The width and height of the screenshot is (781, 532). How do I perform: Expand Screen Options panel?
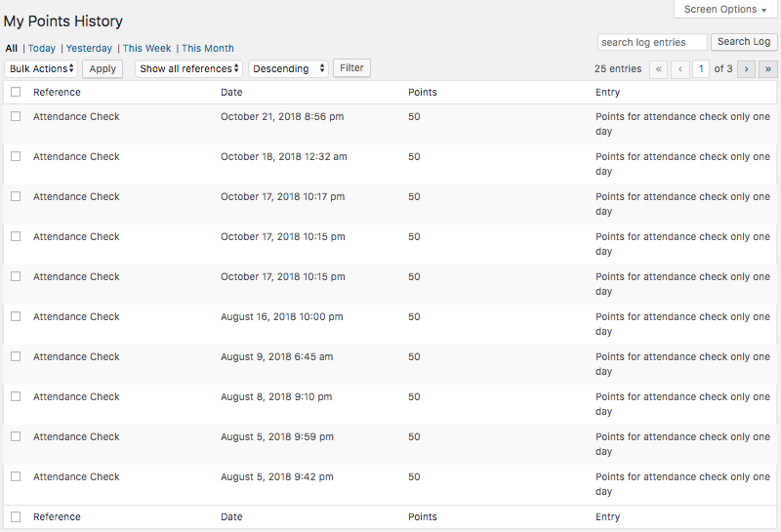click(x=725, y=9)
